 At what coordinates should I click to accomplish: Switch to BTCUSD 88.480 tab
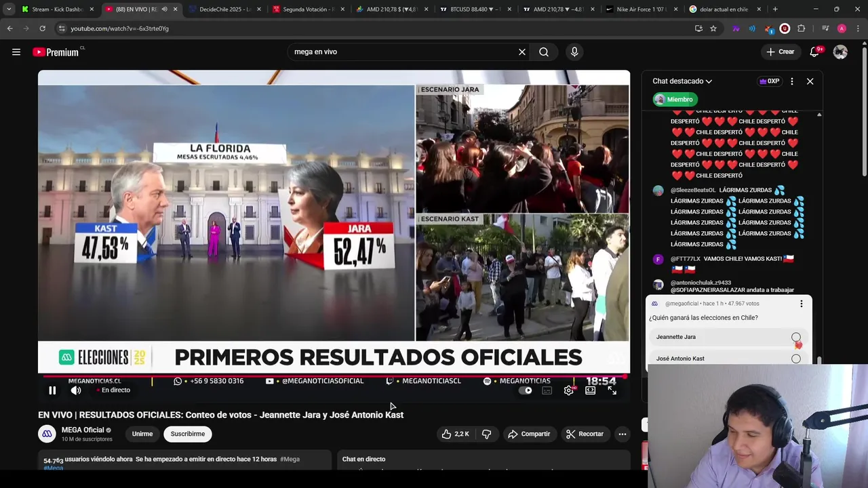[x=475, y=9]
